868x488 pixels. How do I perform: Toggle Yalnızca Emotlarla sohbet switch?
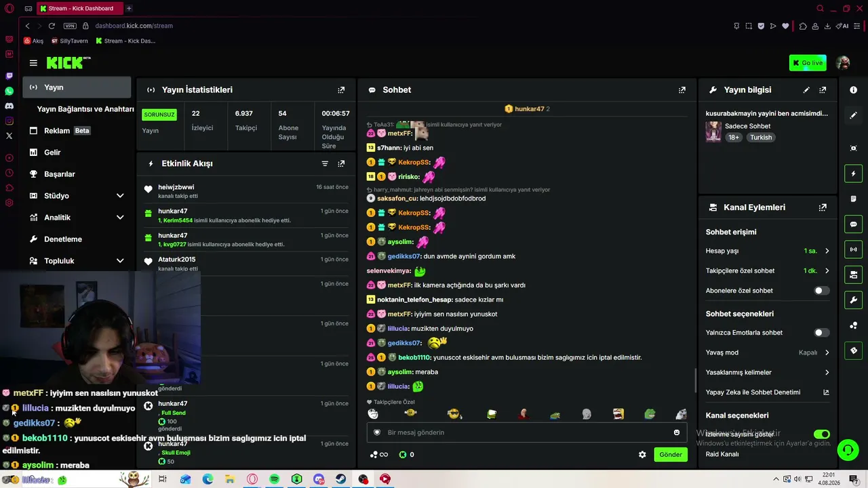(x=821, y=333)
